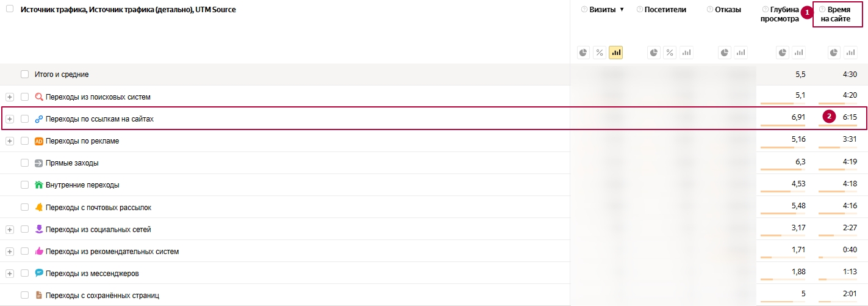Viewport: 868px width, 306px height.
Task: Check the Итого и средние checkbox
Action: (x=25, y=75)
